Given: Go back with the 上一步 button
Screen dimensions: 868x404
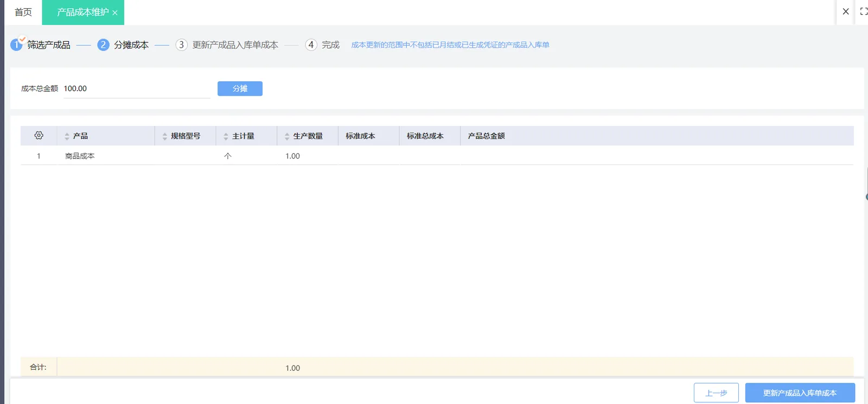Looking at the screenshot, I should [716, 393].
